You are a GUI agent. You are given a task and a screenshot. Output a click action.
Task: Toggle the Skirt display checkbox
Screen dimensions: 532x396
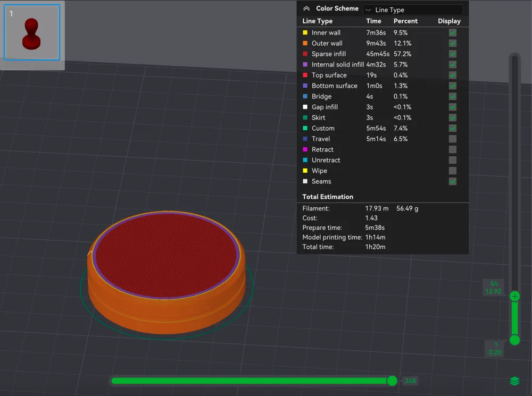[452, 117]
